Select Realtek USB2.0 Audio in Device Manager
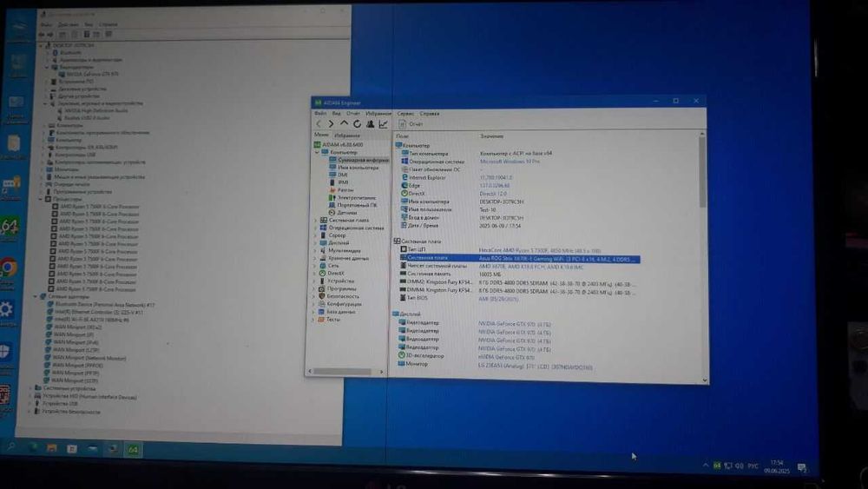 83,118
